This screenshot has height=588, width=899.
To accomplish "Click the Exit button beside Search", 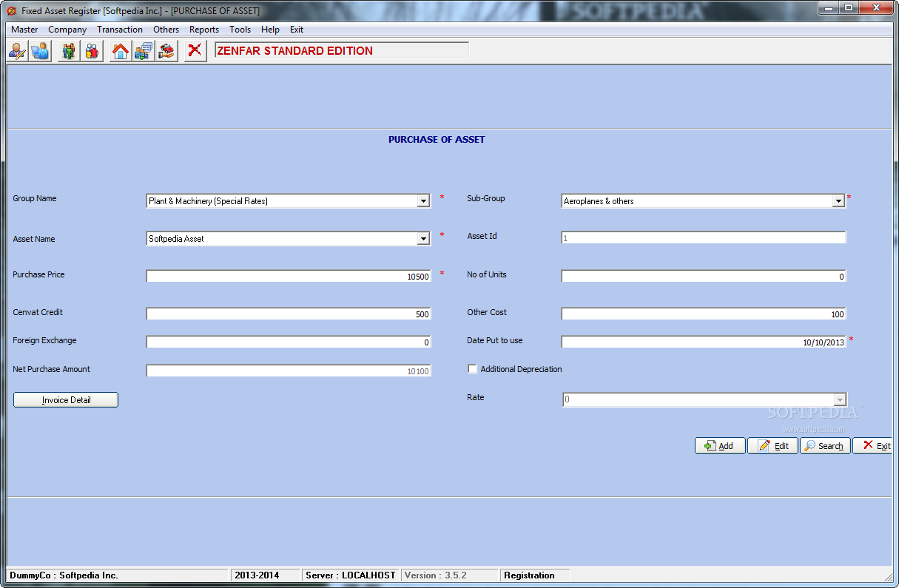I will (x=873, y=446).
